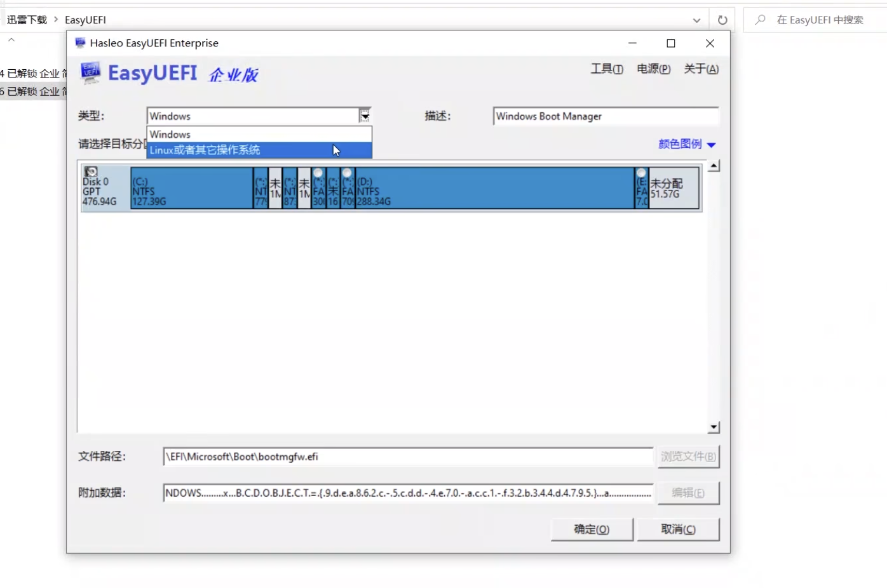Select the (*:) NT 87 partition block
Image resolution: width=887 pixels, height=588 pixels.
(x=290, y=188)
